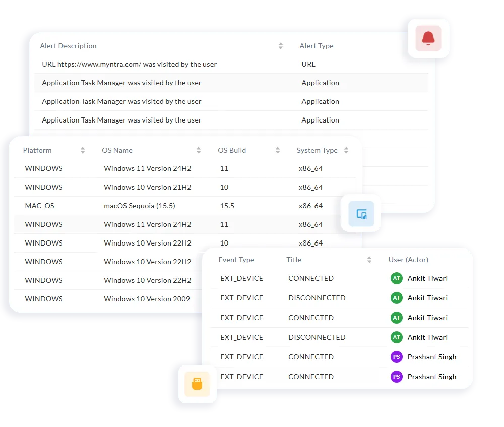The height and width of the screenshot is (427, 504).
Task: Select Windows 10 Version 21H2 row
Action: click(x=185, y=187)
